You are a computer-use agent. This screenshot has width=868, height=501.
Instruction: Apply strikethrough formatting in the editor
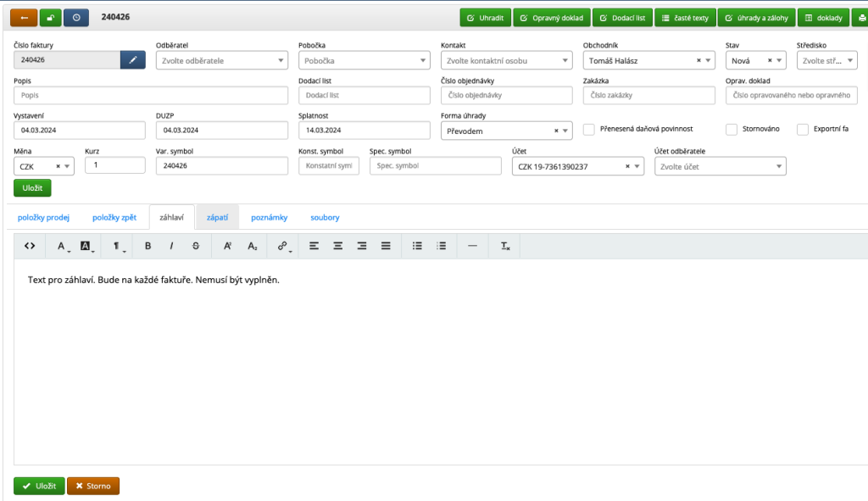coord(196,246)
